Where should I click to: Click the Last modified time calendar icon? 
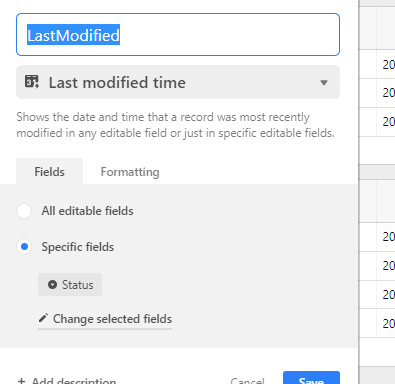coord(32,82)
